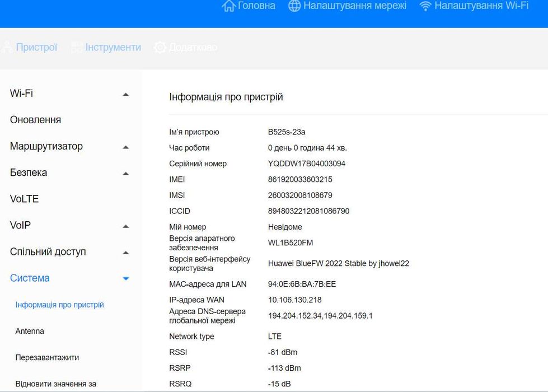This screenshot has height=392, width=548.
Task: Click hardware version WL1B520FM
Action: tap(291, 242)
